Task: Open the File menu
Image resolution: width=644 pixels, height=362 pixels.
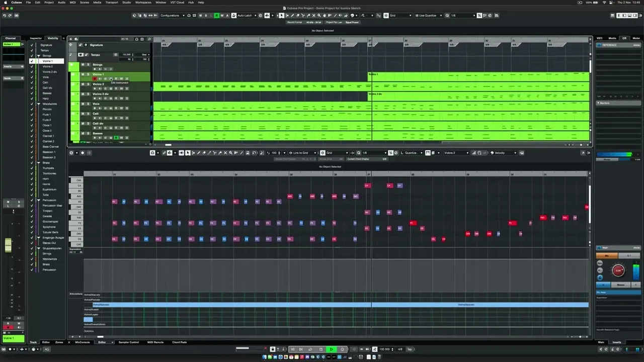Action: pyautogui.click(x=28, y=2)
